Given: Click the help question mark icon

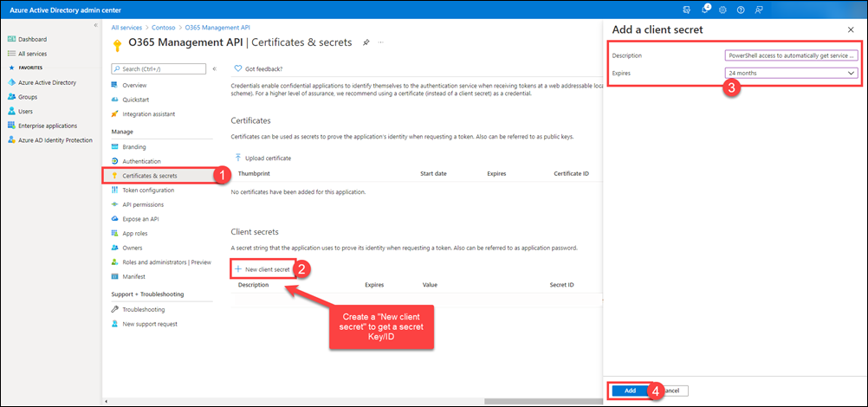Looking at the screenshot, I should (741, 10).
